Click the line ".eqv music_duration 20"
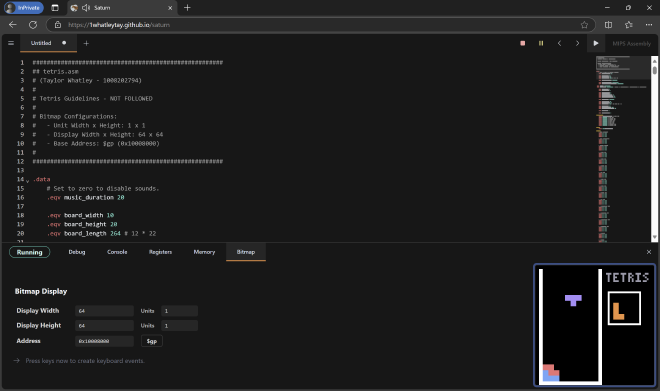This screenshot has height=391, width=660. pyautogui.click(x=85, y=197)
